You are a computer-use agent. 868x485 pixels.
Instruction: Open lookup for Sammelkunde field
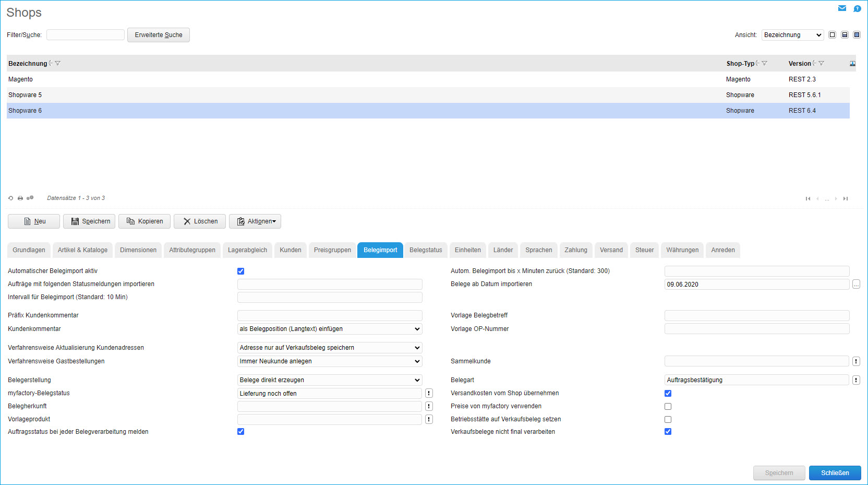(x=856, y=361)
